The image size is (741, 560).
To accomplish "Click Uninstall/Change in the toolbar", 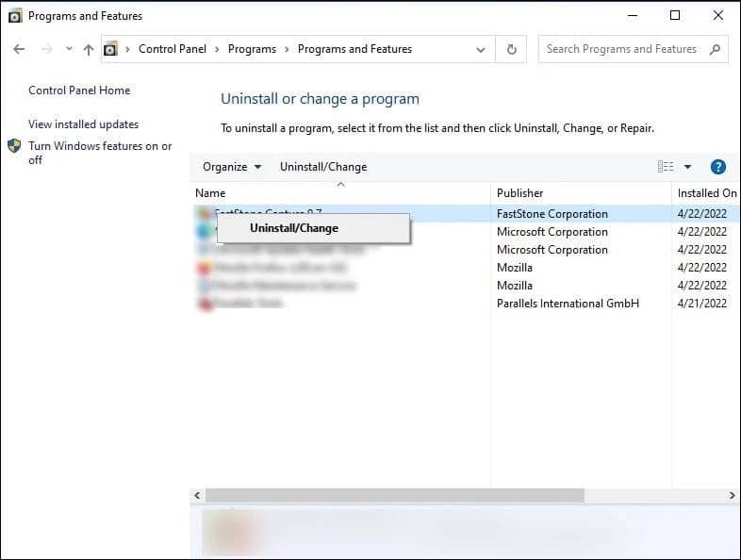I will [x=323, y=167].
